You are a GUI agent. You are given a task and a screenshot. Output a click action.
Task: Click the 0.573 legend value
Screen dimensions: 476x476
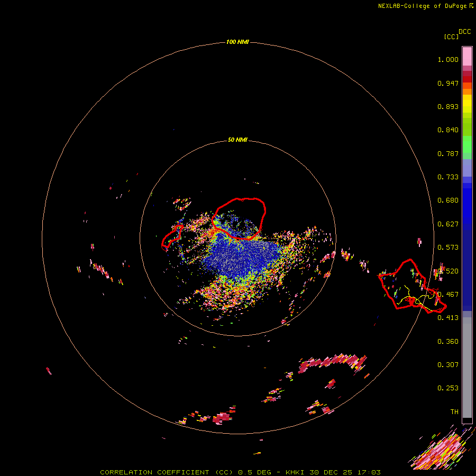click(x=448, y=248)
